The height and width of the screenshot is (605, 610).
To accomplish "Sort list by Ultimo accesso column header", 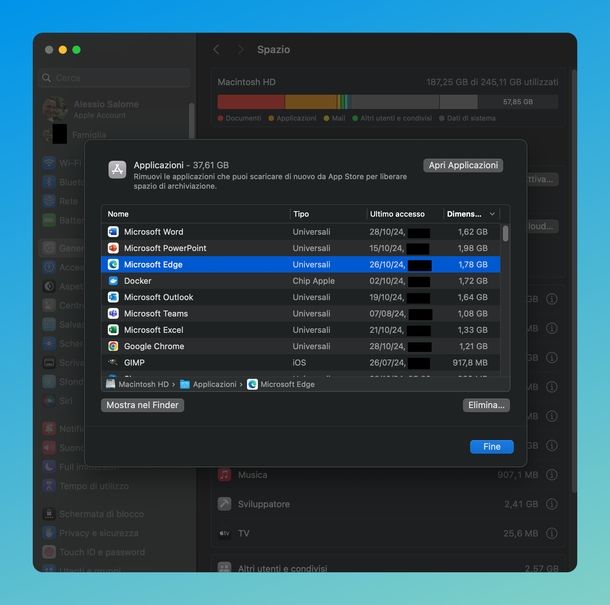I will (397, 214).
